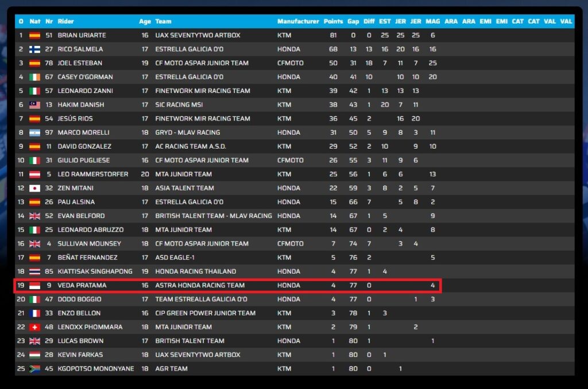Click team name TEAM ESTREALLA GALICIA 0'0
The image size is (588, 389).
point(201,299)
